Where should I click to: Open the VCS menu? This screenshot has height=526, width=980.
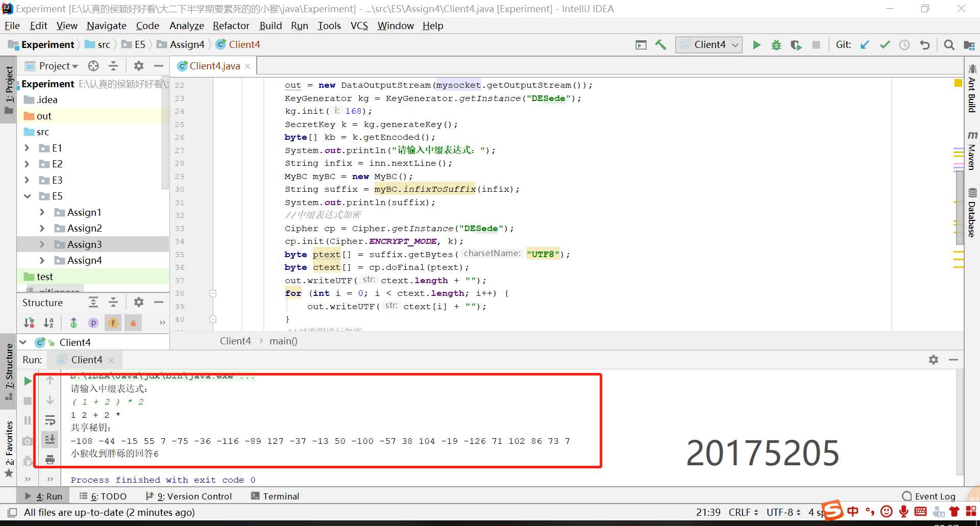coord(359,26)
